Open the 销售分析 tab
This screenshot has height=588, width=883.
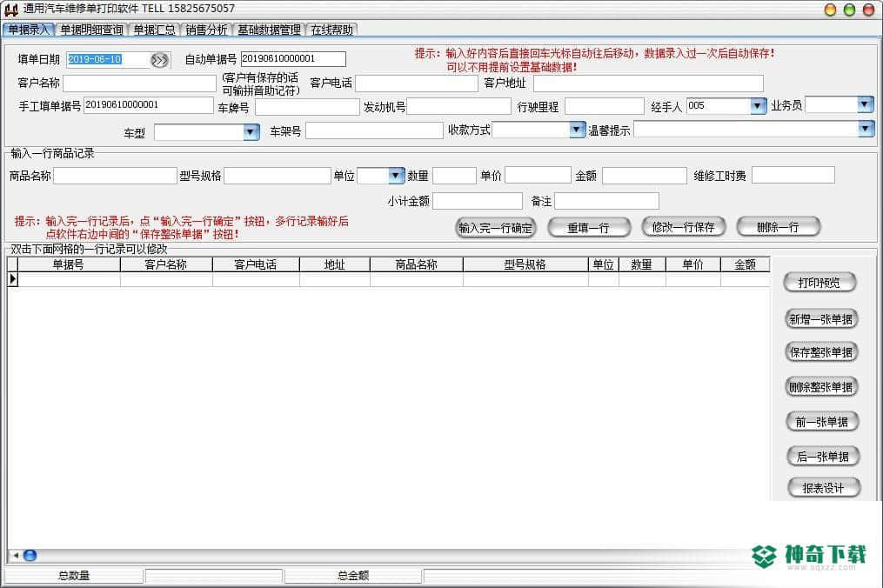coord(206,30)
